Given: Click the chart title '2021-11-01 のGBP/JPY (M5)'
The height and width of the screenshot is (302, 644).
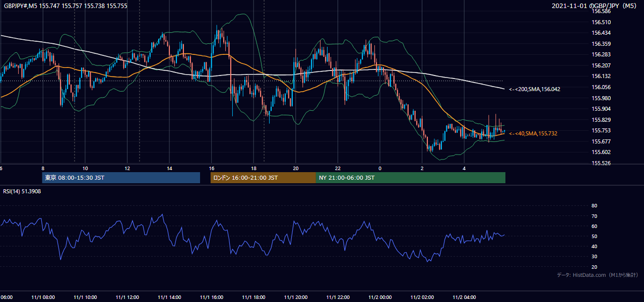Looking at the screenshot, I should (x=595, y=6).
